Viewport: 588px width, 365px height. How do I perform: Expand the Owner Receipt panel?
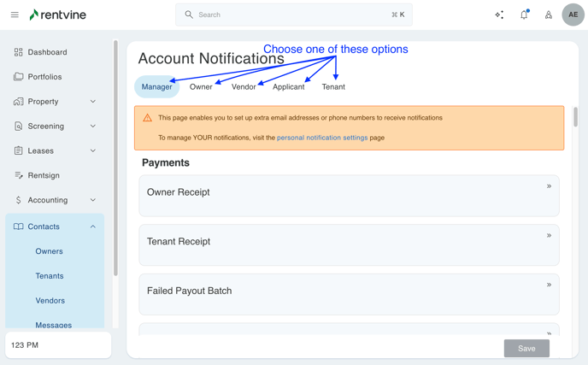(x=549, y=186)
